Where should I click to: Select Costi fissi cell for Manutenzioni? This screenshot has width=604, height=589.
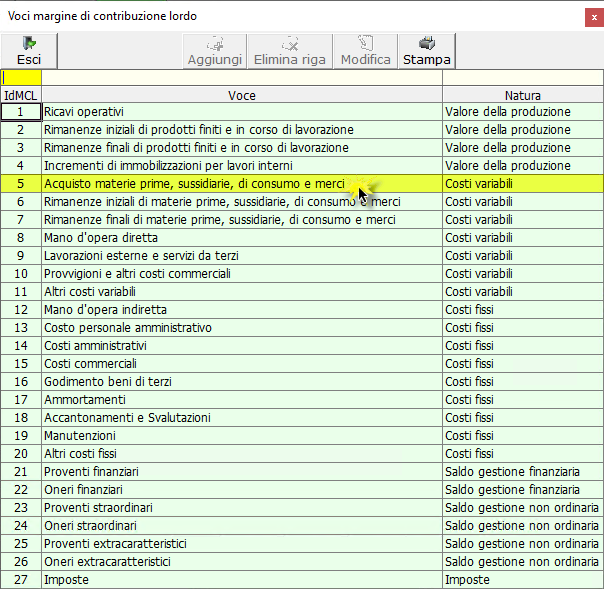coord(522,436)
